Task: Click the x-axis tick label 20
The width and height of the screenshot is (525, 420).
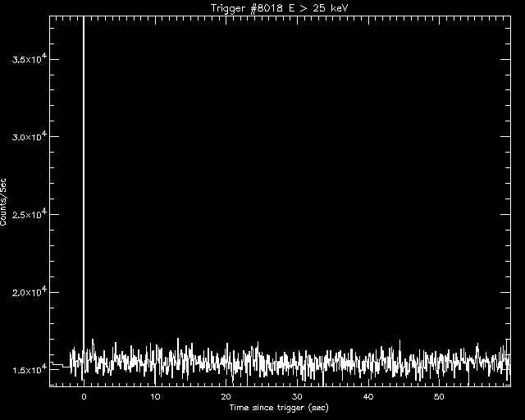Action: (x=226, y=397)
